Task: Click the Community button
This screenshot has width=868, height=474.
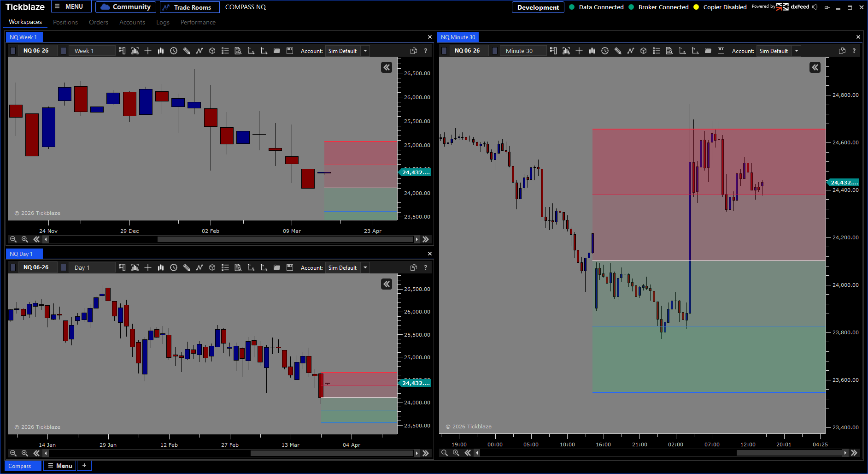Action: (x=126, y=7)
